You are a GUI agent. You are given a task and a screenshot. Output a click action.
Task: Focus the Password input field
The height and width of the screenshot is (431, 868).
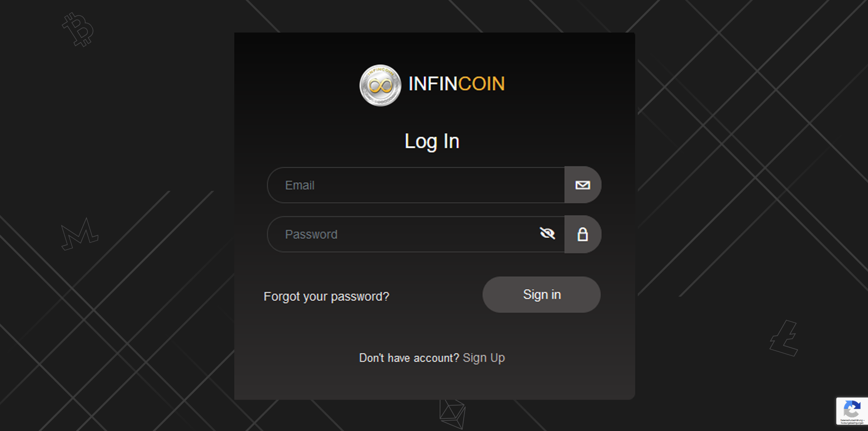(407, 234)
